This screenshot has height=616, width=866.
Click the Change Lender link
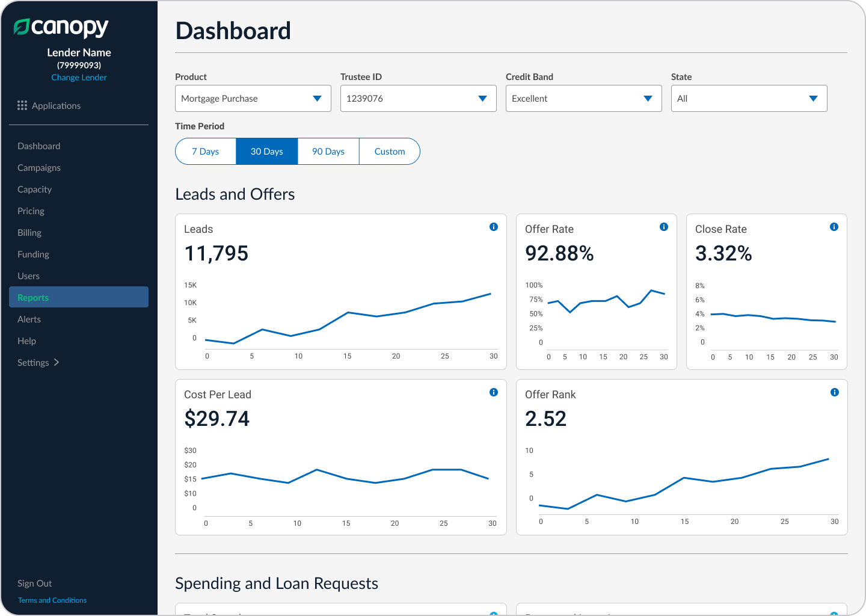[79, 78]
